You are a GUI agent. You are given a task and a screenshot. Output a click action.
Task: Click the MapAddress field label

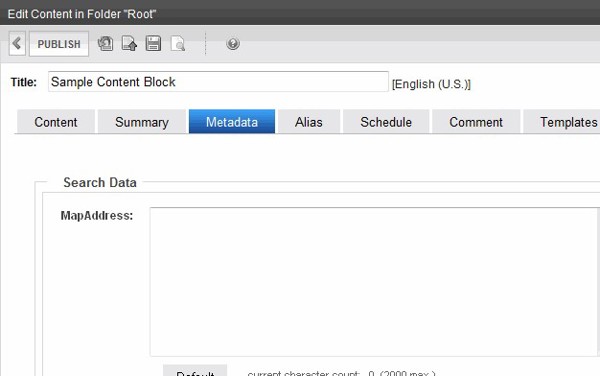(x=97, y=216)
